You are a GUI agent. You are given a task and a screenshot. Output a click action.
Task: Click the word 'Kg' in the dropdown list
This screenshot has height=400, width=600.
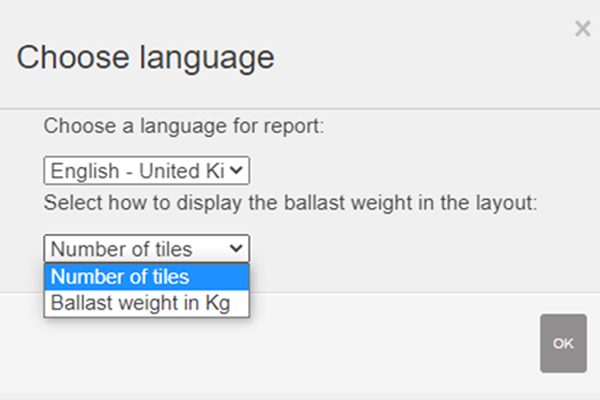(x=217, y=304)
